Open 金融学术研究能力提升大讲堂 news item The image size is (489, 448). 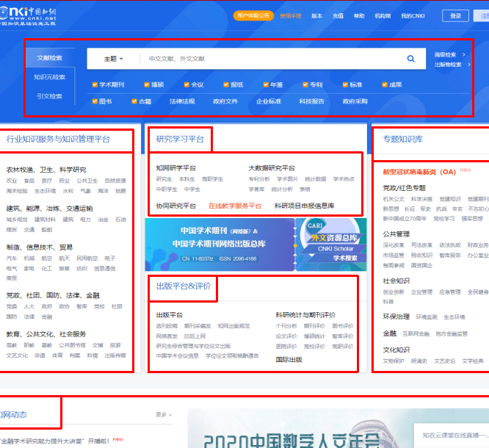click(x=56, y=441)
